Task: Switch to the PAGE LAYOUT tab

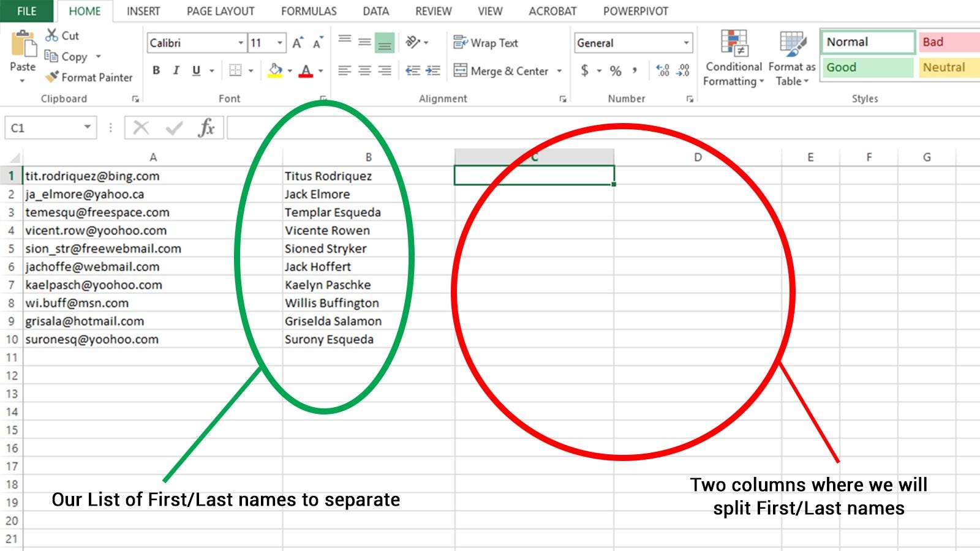Action: tap(221, 11)
